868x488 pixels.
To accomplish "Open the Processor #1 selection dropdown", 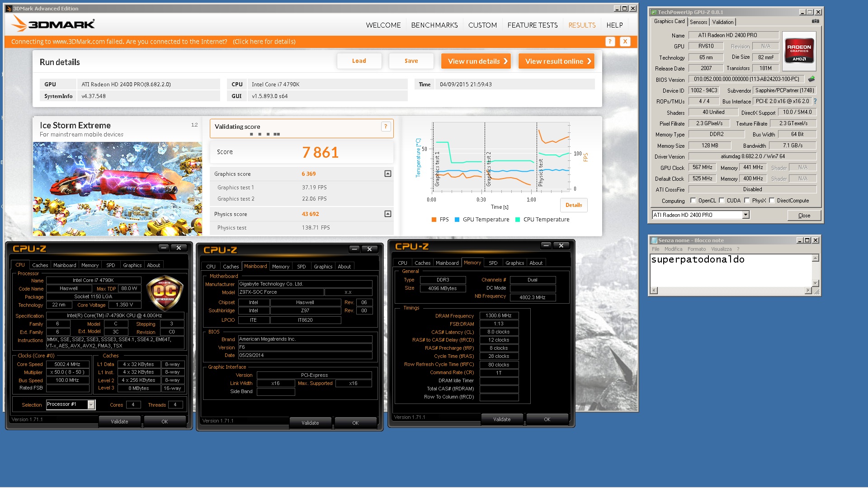I will tap(91, 405).
